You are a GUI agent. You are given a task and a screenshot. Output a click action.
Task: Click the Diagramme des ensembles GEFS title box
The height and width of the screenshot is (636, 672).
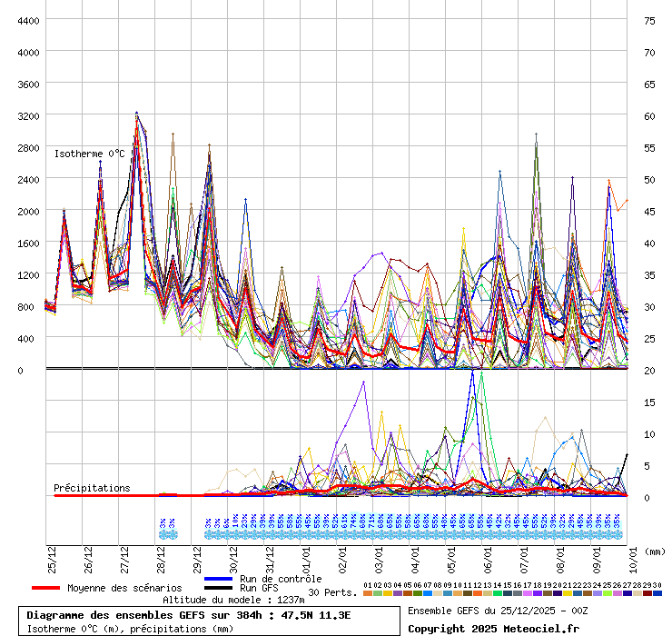[x=208, y=621]
